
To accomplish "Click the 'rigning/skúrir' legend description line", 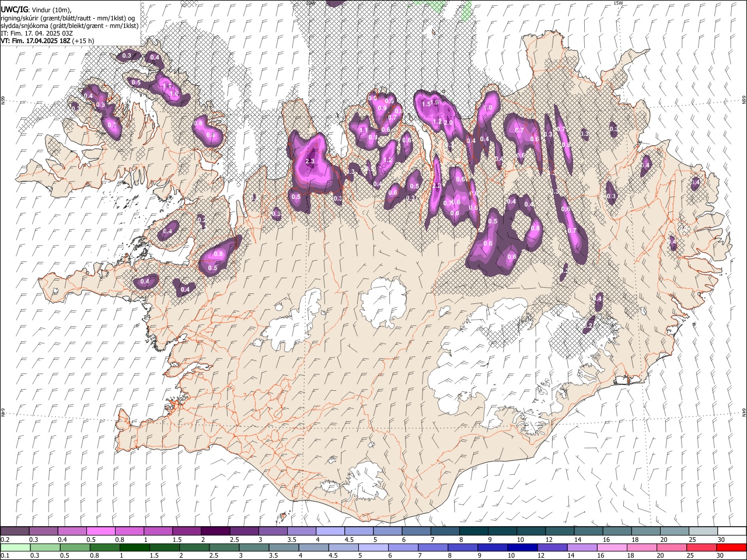I will coord(68,18).
